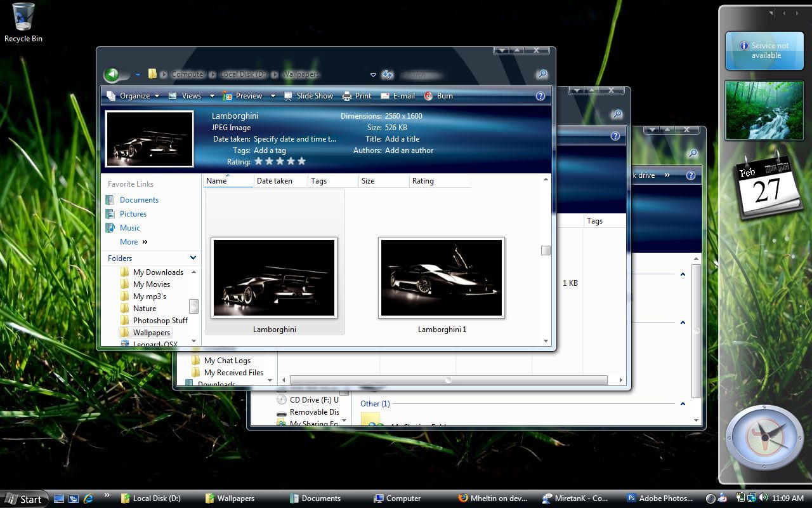The image size is (812, 508).
Task: Click the Start button
Action: point(24,498)
